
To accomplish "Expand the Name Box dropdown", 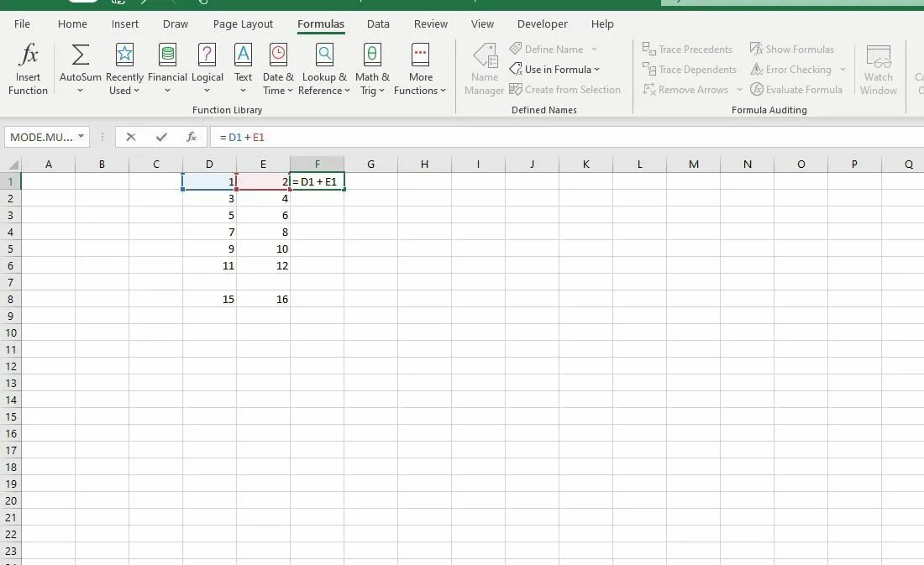I will click(81, 137).
